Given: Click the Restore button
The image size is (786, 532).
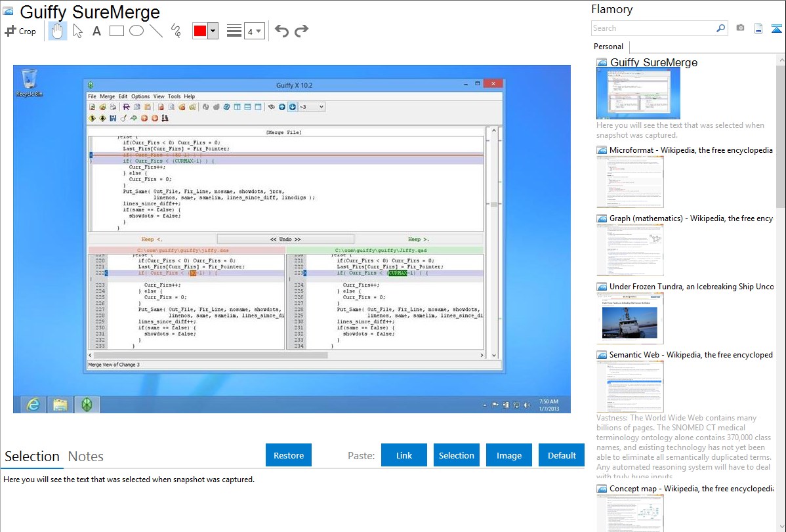Looking at the screenshot, I should pyautogui.click(x=289, y=455).
